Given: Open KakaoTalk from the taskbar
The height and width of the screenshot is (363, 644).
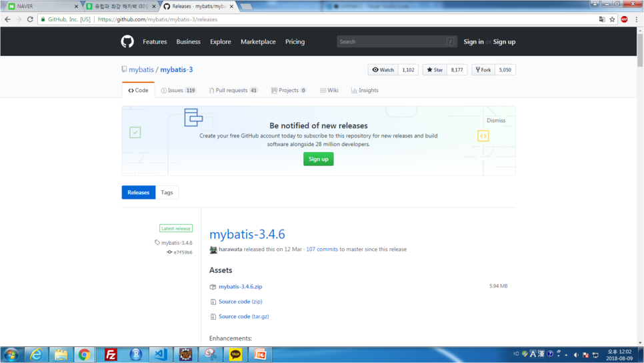Looking at the screenshot, I should (x=235, y=354).
